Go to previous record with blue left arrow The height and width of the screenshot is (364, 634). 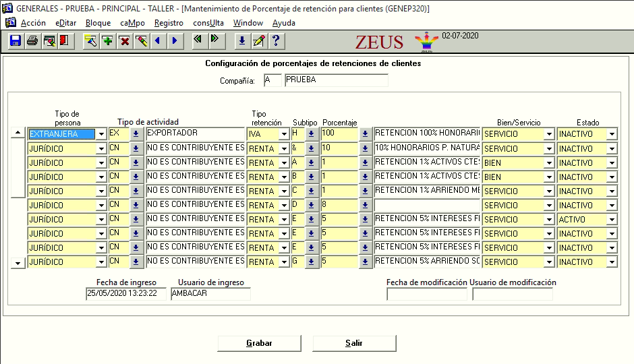click(x=158, y=41)
